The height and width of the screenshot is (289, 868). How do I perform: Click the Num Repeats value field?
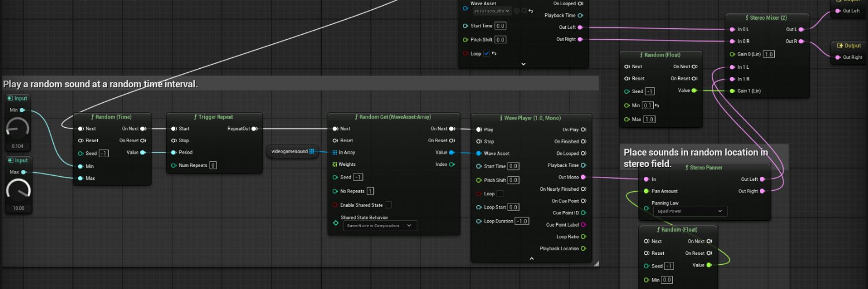click(x=213, y=165)
